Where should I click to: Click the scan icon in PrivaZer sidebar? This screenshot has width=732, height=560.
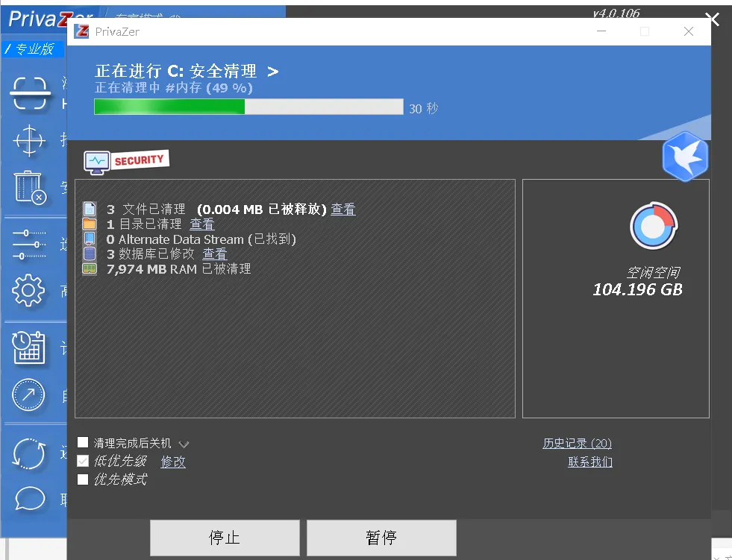tap(30, 93)
